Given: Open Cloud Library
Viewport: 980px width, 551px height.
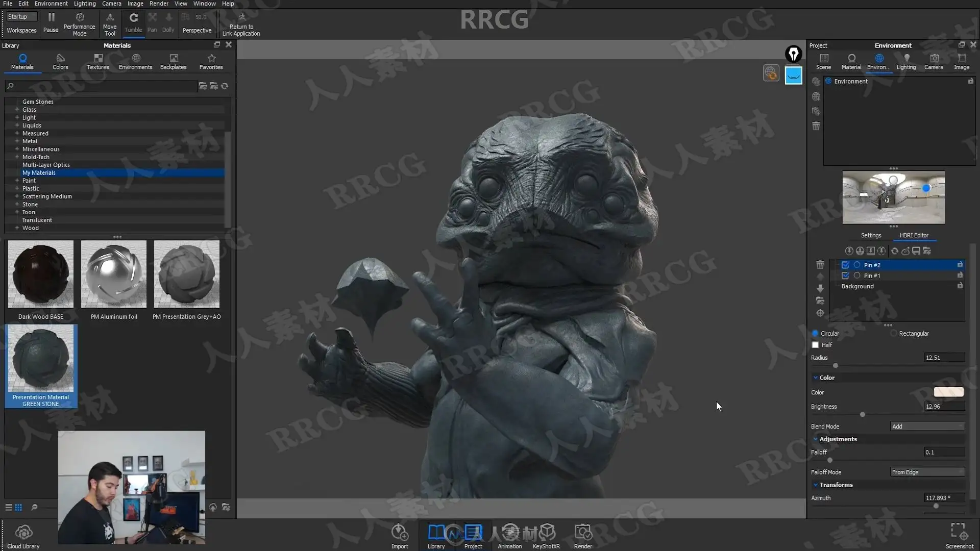Looking at the screenshot, I should (23, 536).
